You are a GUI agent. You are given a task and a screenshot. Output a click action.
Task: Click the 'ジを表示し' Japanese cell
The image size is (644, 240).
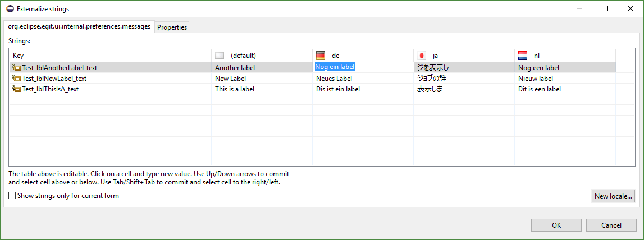click(x=464, y=68)
